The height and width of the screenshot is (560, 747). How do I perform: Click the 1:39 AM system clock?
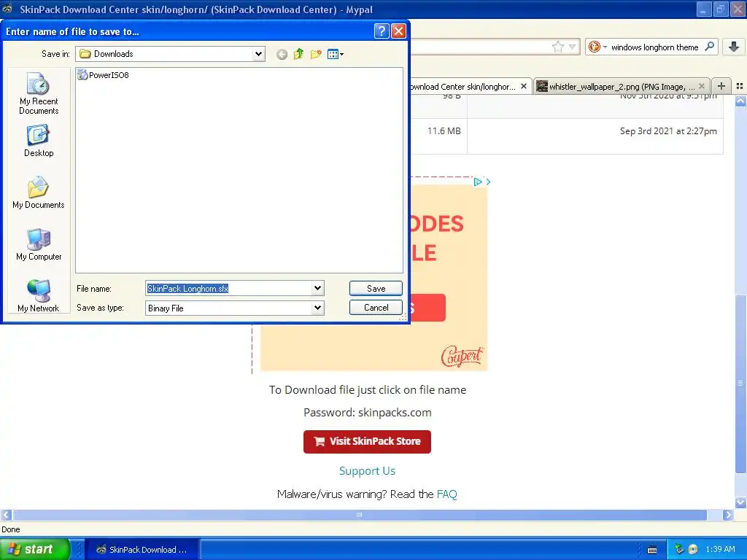(x=720, y=549)
